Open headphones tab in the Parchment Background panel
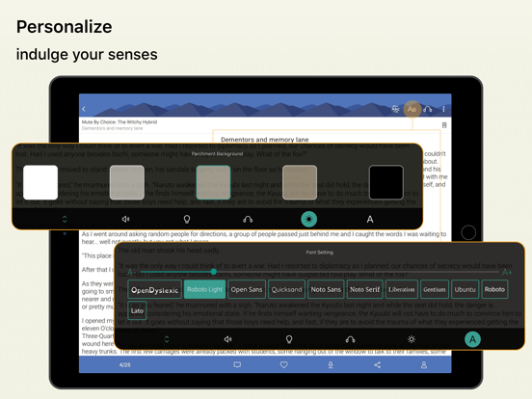 [248, 219]
